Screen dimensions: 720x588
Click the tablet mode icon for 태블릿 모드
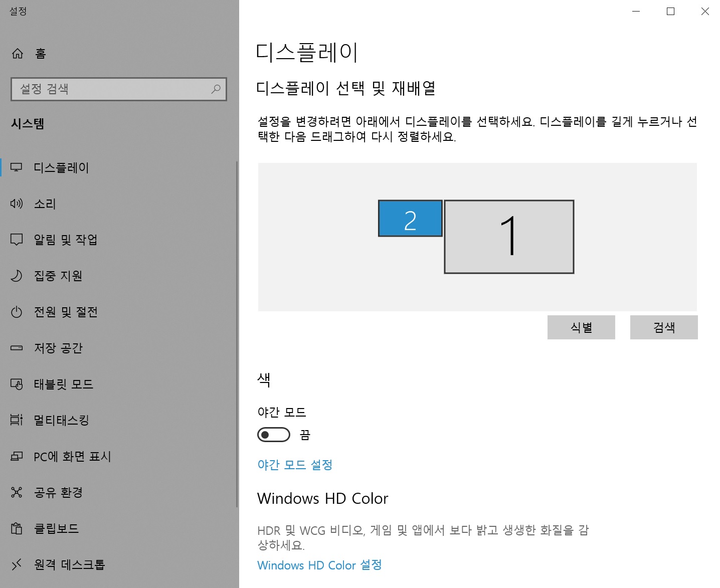click(x=17, y=384)
